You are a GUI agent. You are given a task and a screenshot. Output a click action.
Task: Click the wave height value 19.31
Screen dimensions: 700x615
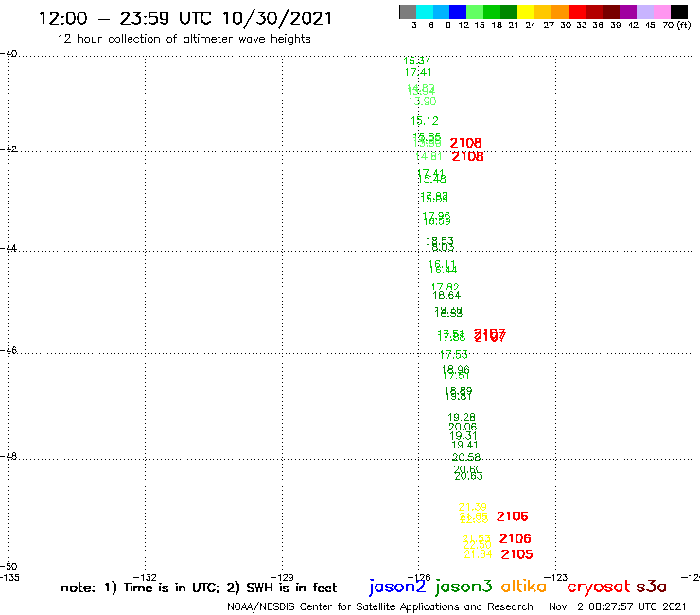click(x=464, y=436)
